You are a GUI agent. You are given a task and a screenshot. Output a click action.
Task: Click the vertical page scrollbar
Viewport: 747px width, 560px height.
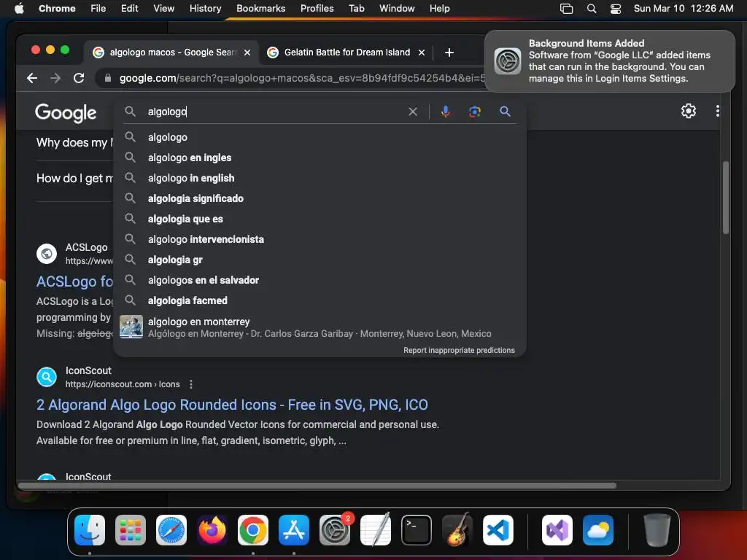[726, 198]
